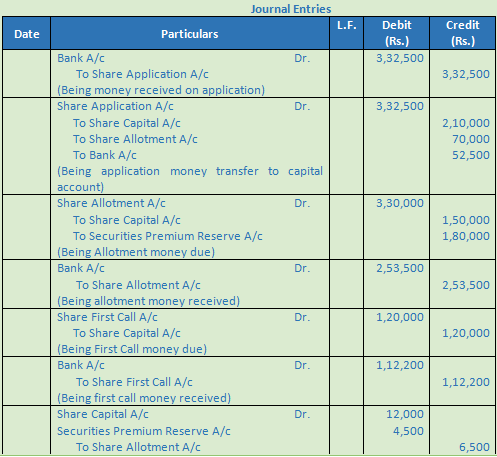This screenshot has width=497, height=457.
Task: Select the 'To Bank A/c' line
Action: (105, 155)
